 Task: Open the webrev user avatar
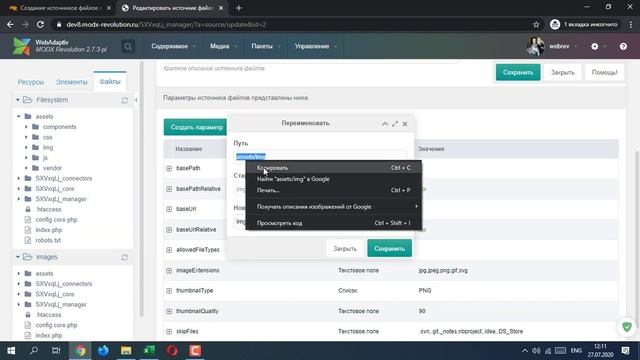535,46
